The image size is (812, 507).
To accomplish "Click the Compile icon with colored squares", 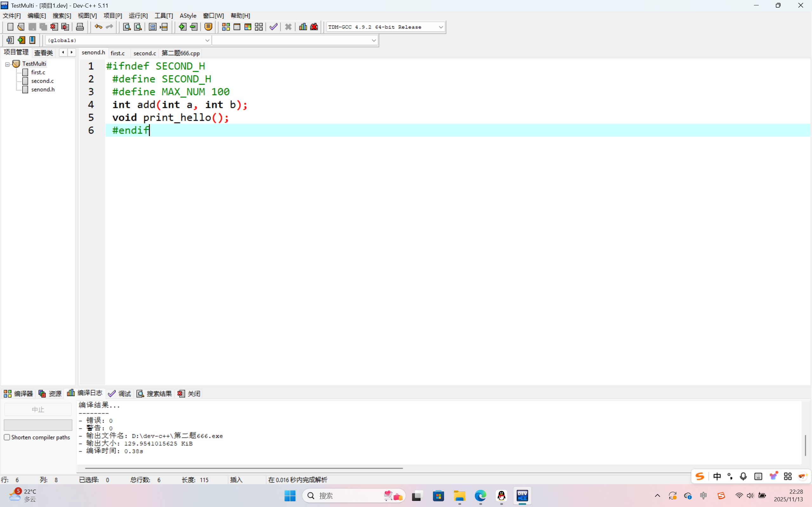I will tap(226, 27).
